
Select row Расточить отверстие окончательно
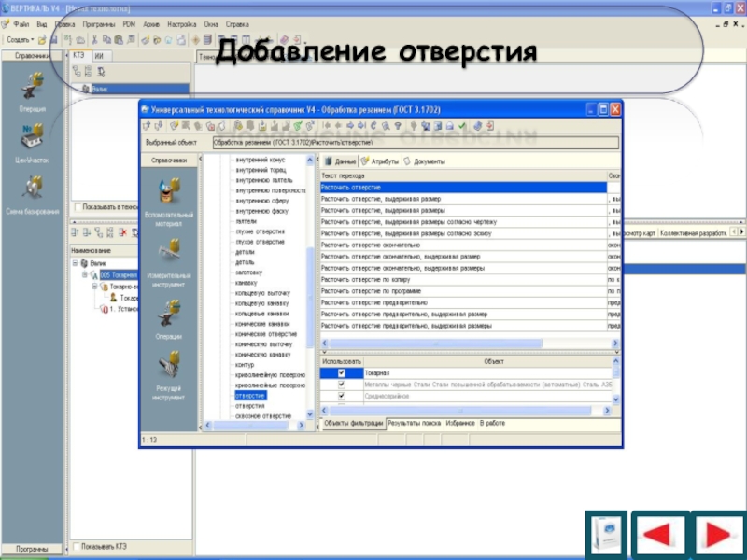pyautogui.click(x=463, y=245)
